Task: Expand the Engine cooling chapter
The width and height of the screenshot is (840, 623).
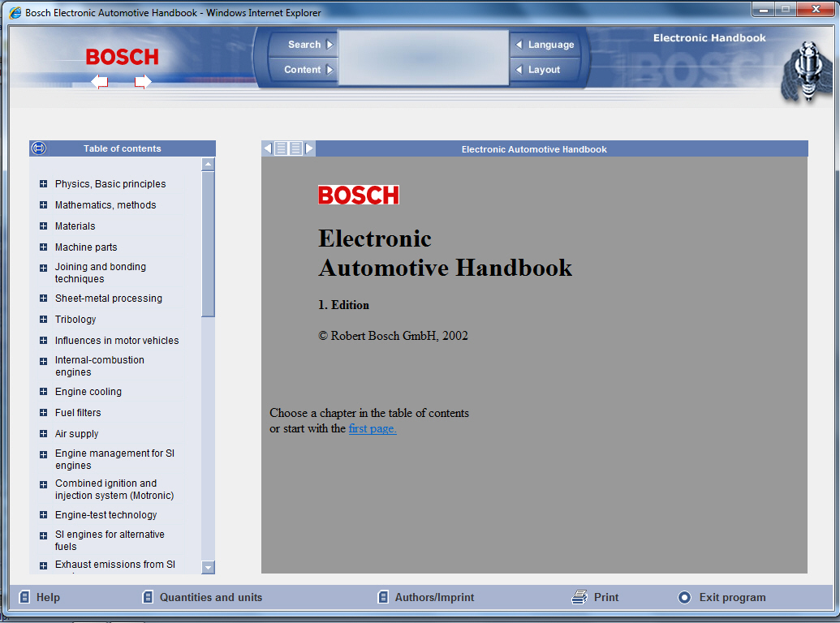Action: click(x=43, y=391)
